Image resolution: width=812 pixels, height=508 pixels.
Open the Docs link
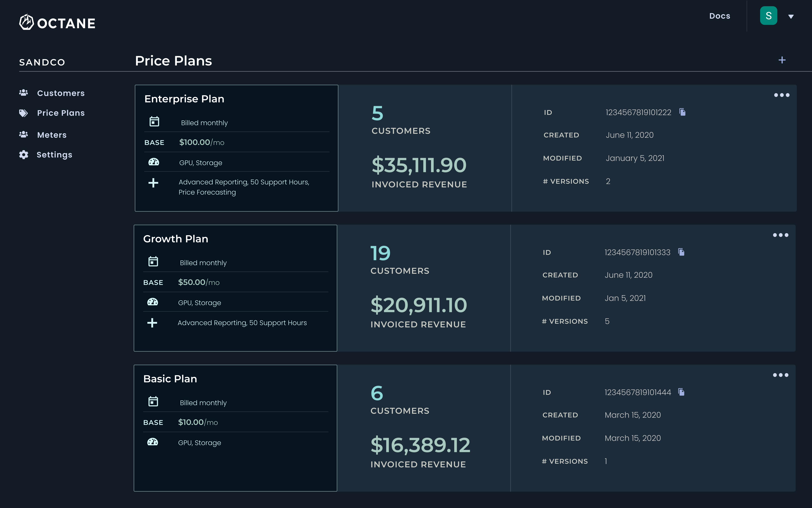click(720, 16)
